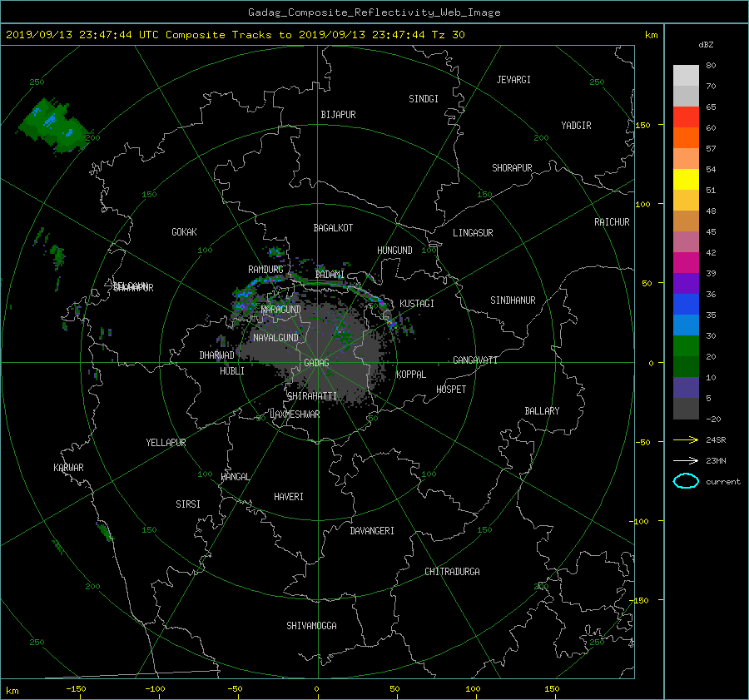
Task: Click the UTC Composite Tracks timestamp header
Action: [x=235, y=35]
